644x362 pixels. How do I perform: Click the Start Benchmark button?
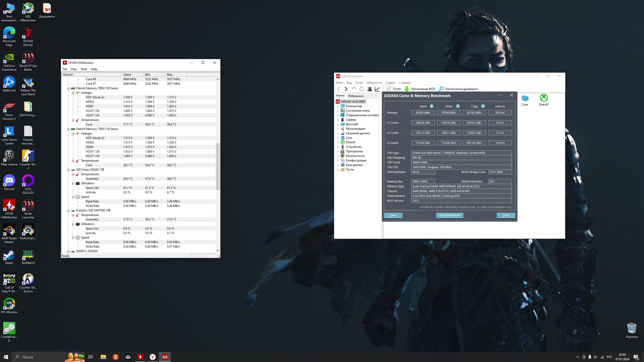point(450,215)
